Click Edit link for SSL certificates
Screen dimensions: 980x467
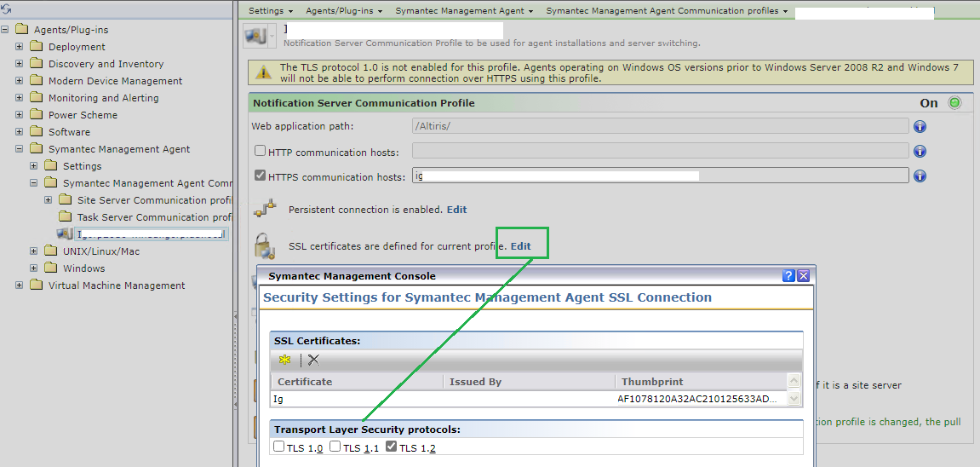[520, 246]
